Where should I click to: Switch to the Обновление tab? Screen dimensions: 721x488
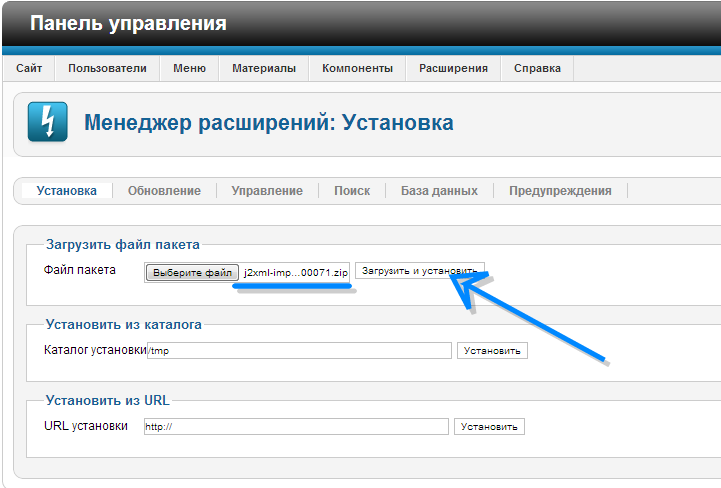tap(164, 191)
